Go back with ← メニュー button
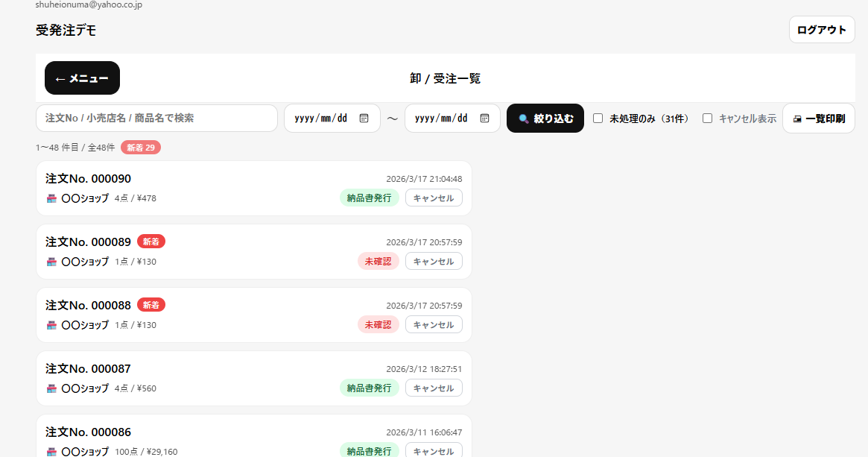 82,78
